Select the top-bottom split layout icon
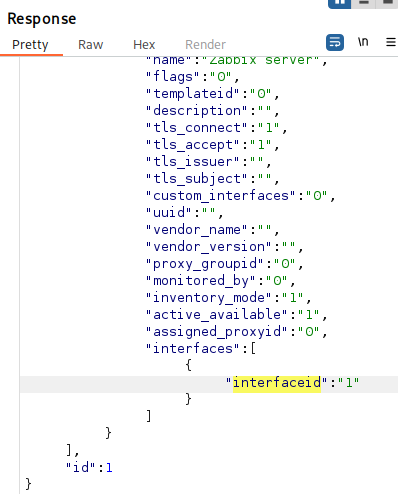 click(364, 3)
